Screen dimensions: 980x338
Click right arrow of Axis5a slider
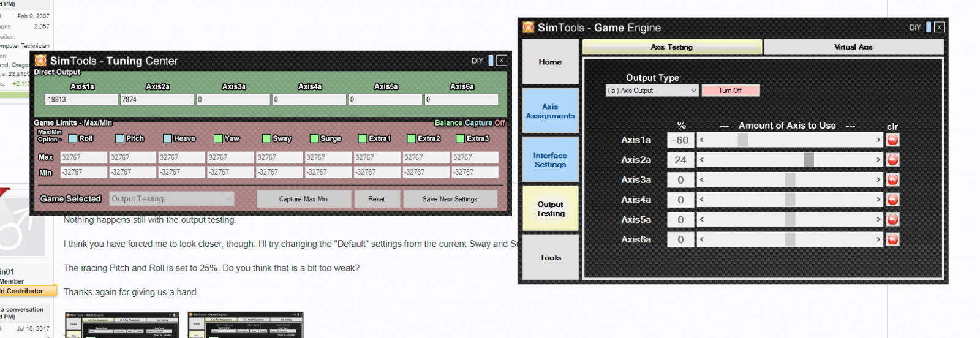878,219
